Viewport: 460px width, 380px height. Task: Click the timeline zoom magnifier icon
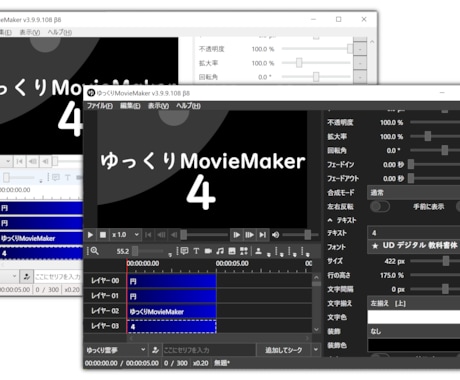pyautogui.click(x=94, y=251)
